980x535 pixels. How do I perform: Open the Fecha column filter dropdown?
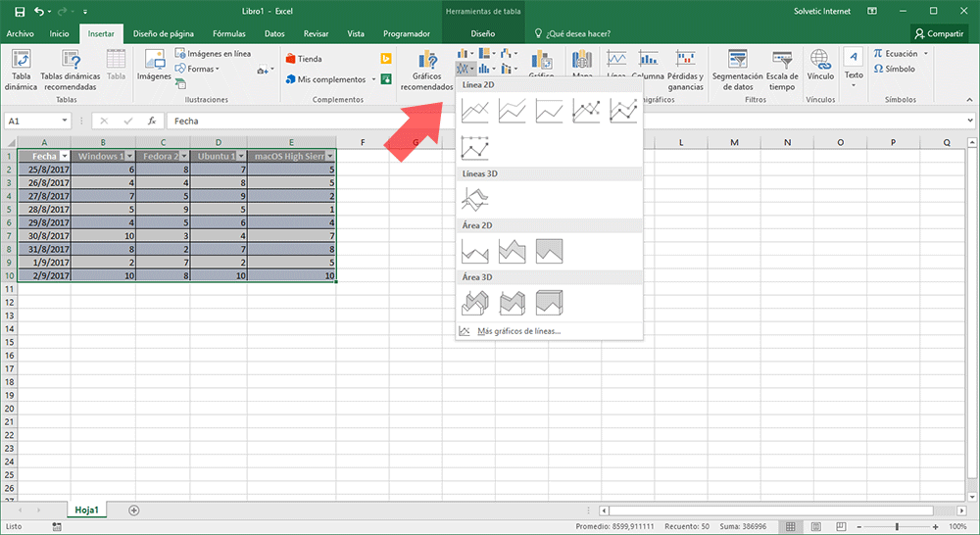pos(65,156)
